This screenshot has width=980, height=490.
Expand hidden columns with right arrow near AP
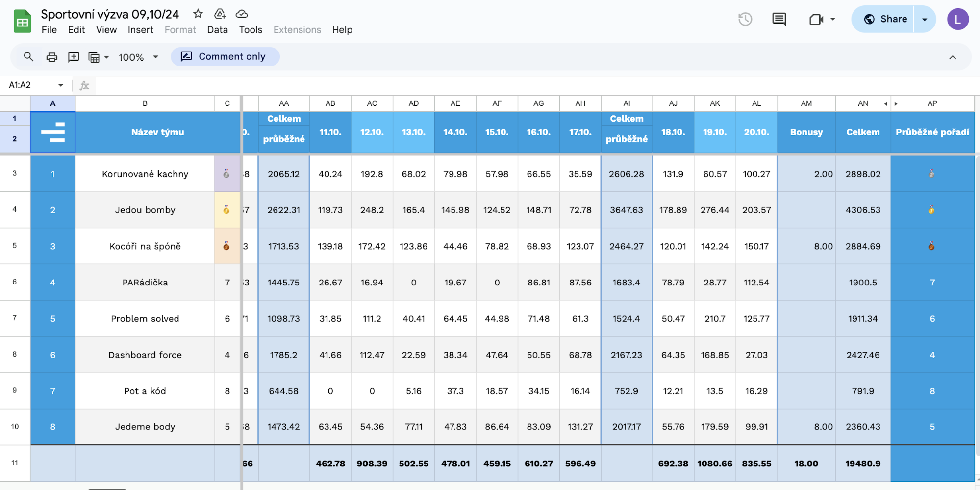[896, 103]
